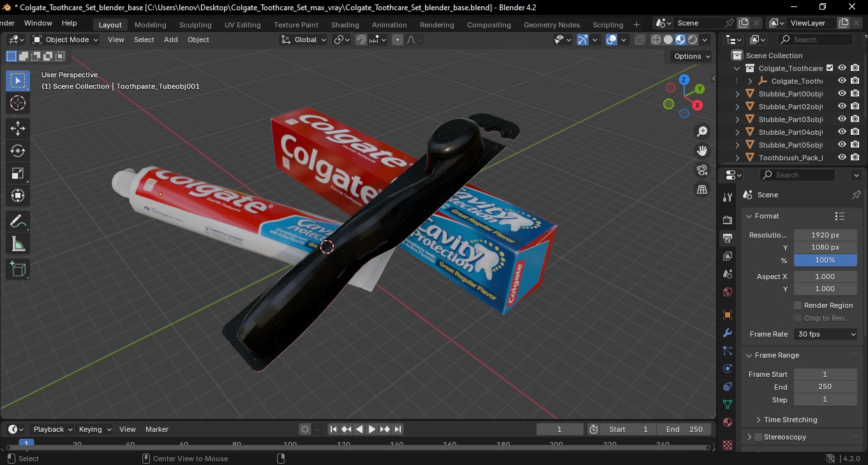Activate the Scale tool
Viewport: 868px width, 465px height.
[x=18, y=173]
